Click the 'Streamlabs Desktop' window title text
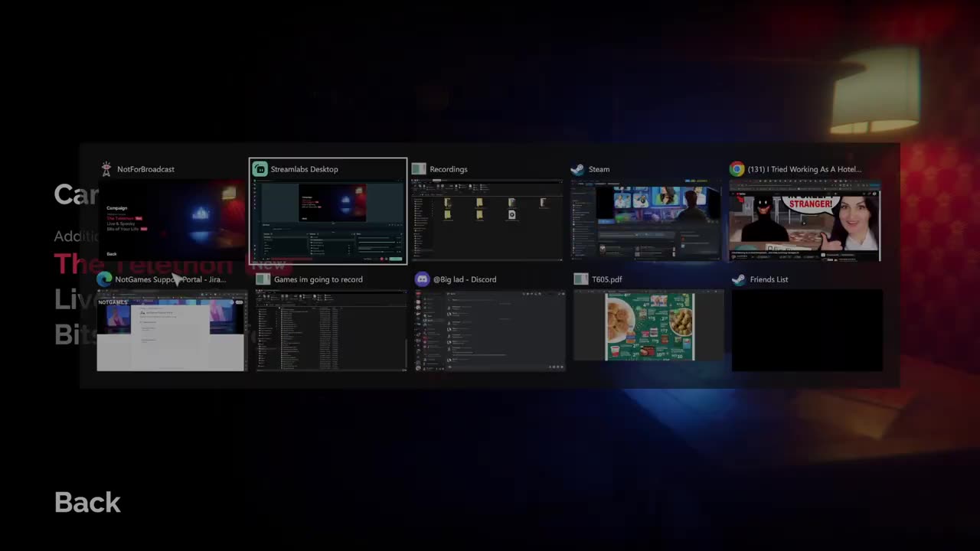Screen dimensions: 980x551 (304, 169)
